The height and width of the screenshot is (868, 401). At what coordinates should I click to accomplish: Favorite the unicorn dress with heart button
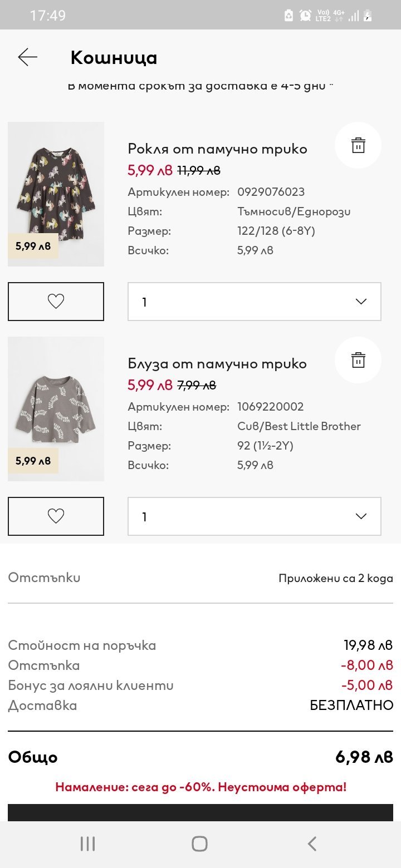click(56, 302)
